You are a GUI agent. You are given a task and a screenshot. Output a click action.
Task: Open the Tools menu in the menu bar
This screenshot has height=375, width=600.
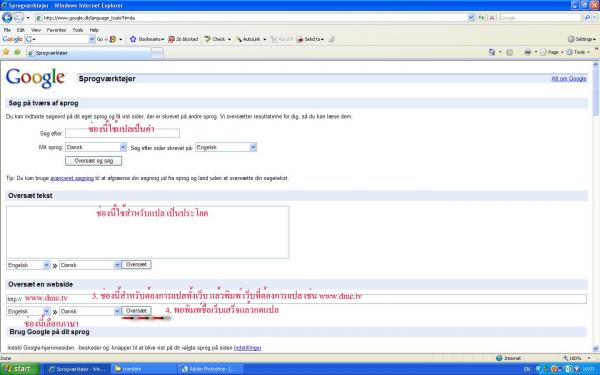click(78, 30)
